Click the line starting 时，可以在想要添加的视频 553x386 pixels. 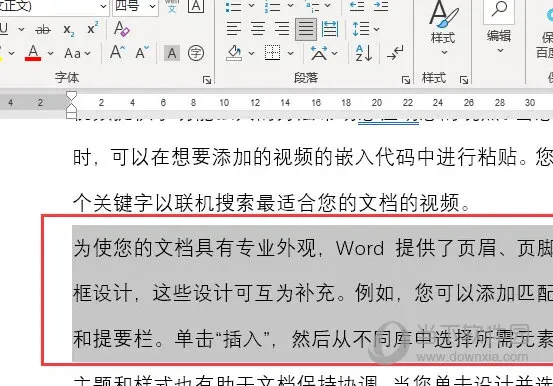coord(313,157)
